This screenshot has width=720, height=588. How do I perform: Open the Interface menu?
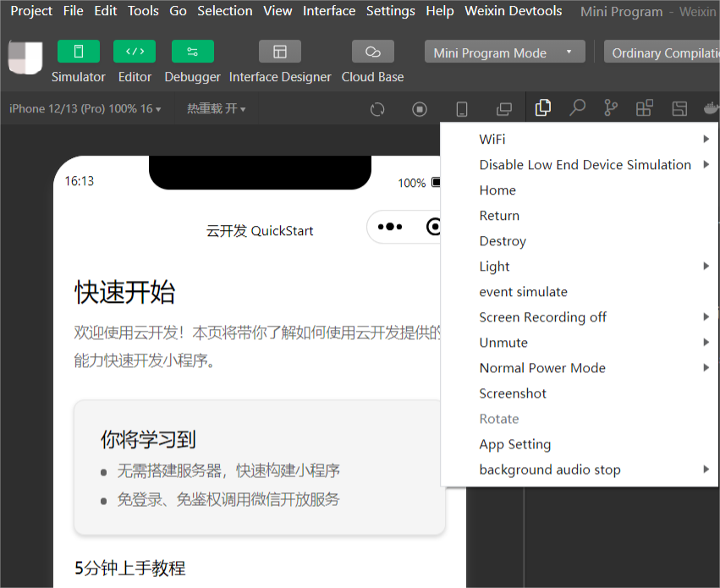click(329, 10)
